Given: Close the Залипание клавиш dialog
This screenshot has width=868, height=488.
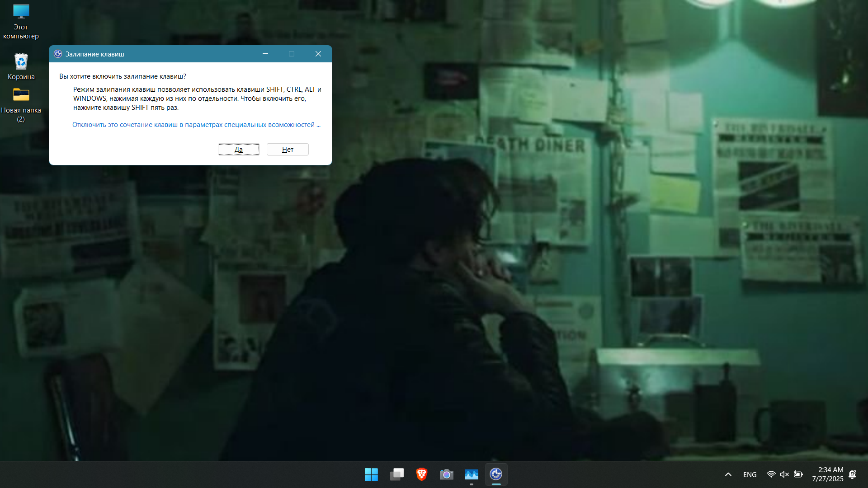Looking at the screenshot, I should click(x=318, y=54).
